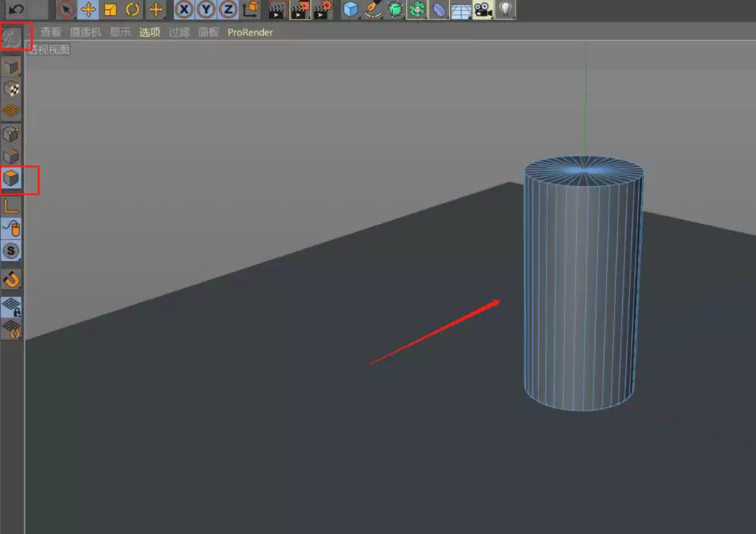Select the Rotate tool
The height and width of the screenshot is (534, 756).
coord(132,10)
